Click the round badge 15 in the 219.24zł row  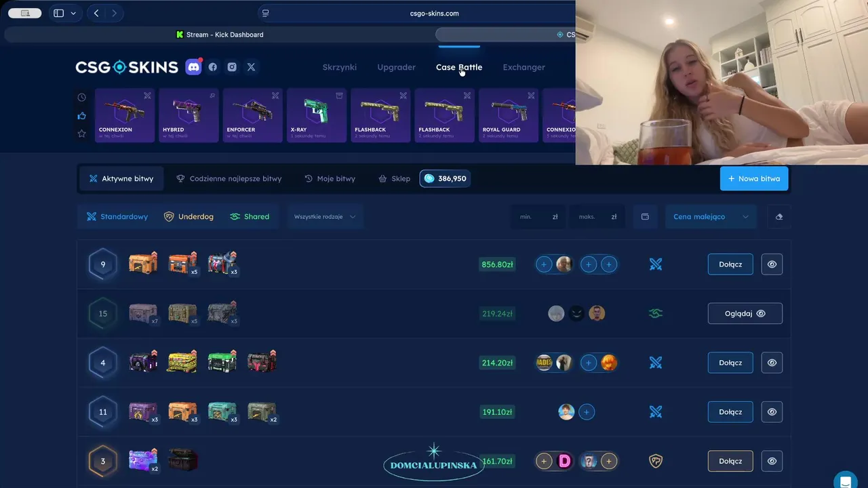(103, 314)
